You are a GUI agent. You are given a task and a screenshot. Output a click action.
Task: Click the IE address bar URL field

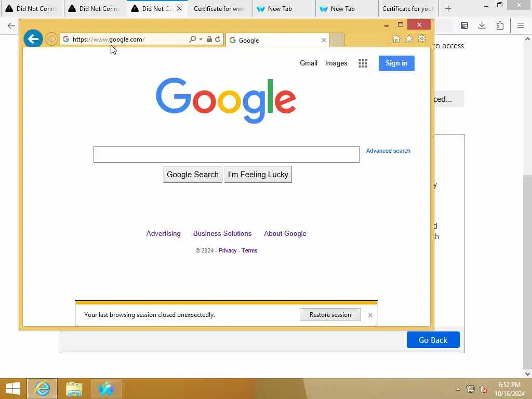click(x=129, y=39)
